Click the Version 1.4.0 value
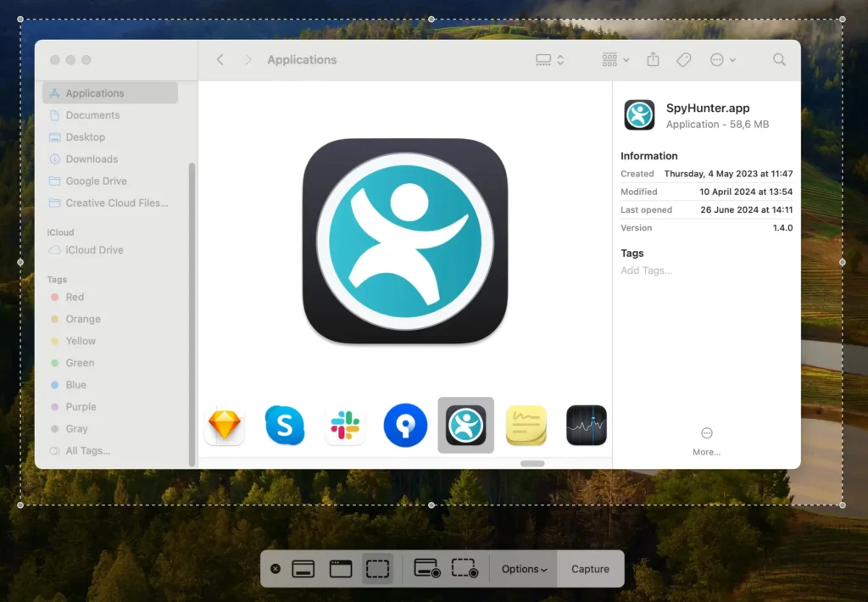Screen dimensions: 868x602 coord(782,227)
